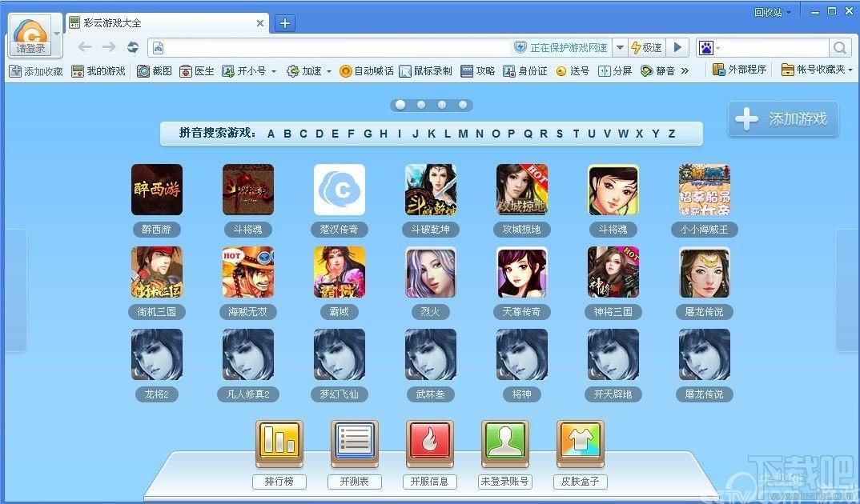Expand the 开小号 dropdown arrow
The height and width of the screenshot is (504, 860).
click(x=274, y=71)
